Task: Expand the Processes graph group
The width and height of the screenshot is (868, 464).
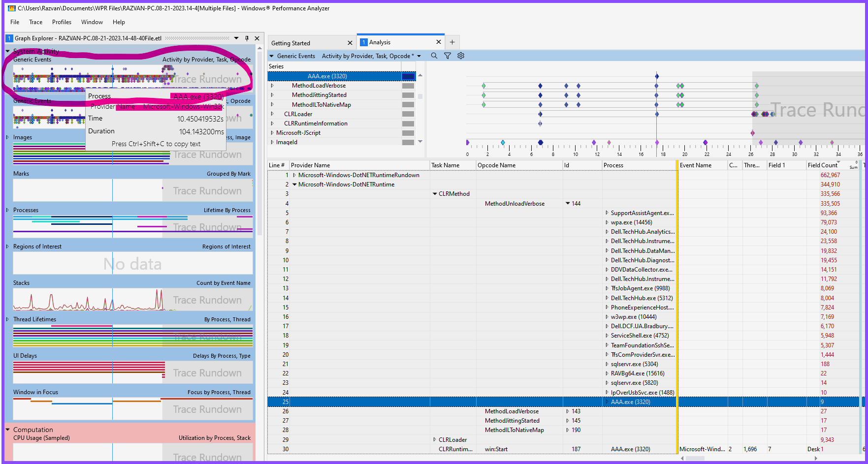Action: point(7,210)
